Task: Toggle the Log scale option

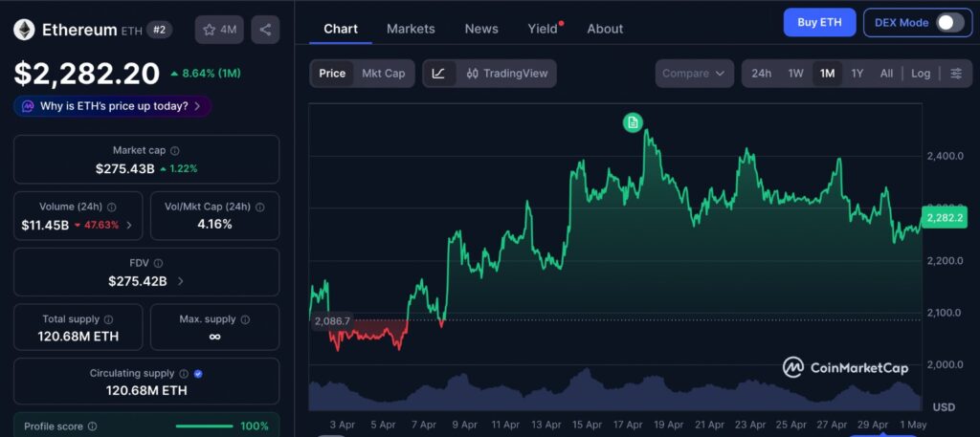Action: (920, 74)
